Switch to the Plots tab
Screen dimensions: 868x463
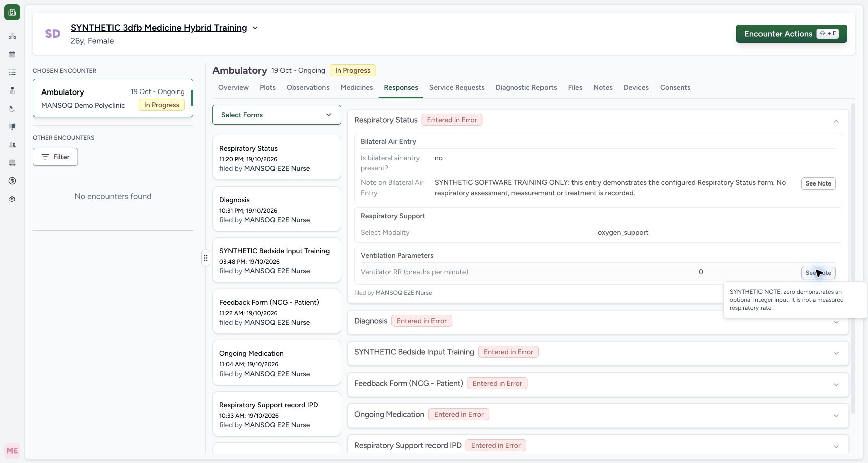tap(268, 87)
